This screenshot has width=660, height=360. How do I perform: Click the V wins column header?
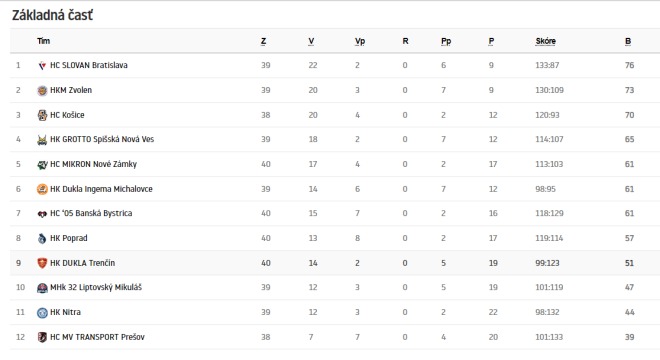(x=311, y=41)
